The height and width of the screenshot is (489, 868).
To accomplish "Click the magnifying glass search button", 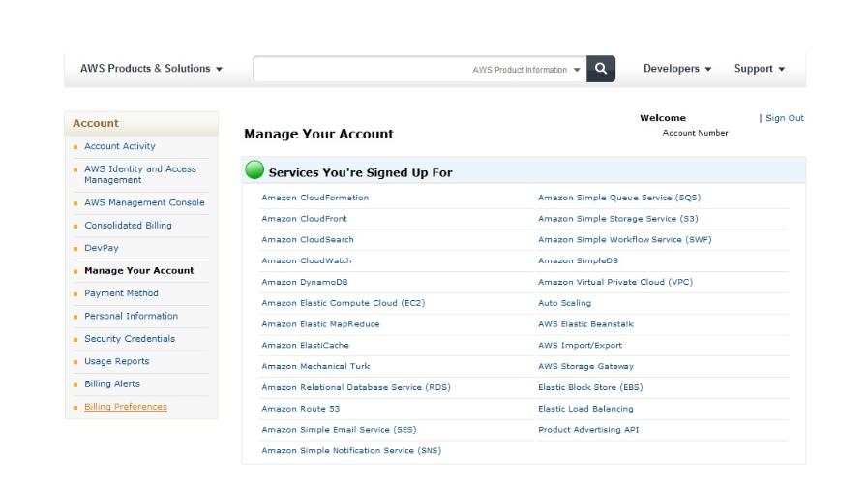I will (601, 69).
